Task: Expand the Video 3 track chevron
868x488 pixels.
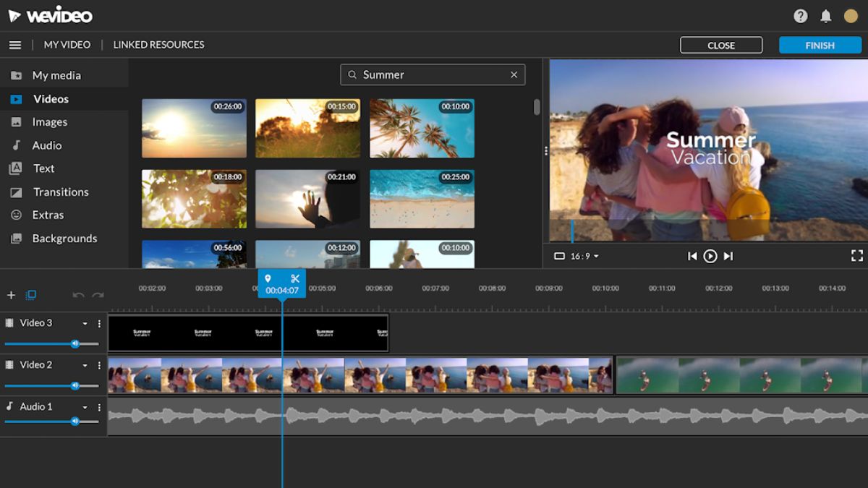Action: point(84,323)
